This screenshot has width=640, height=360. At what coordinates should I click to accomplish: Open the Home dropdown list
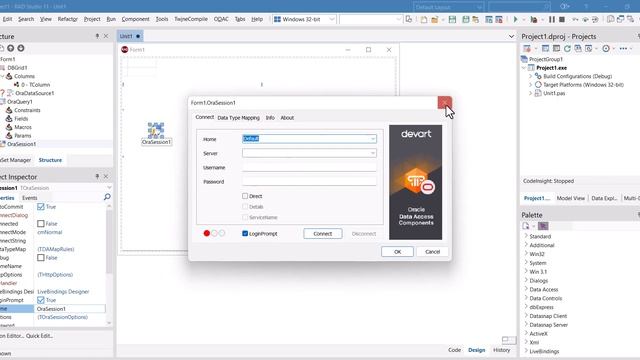click(373, 139)
